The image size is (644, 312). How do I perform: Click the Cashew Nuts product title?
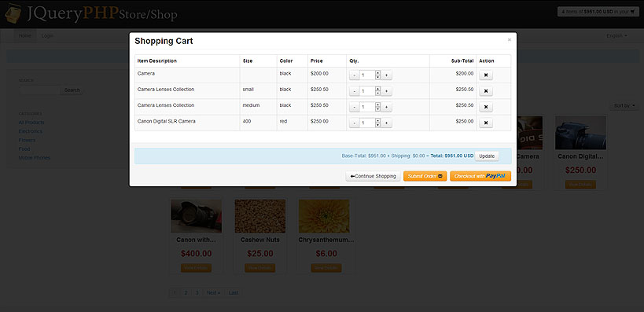(x=260, y=240)
